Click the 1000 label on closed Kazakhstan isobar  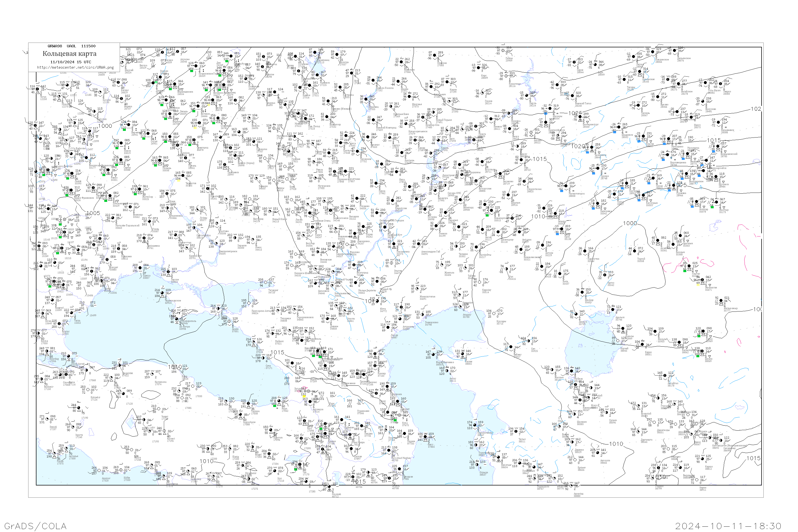[x=630, y=223]
